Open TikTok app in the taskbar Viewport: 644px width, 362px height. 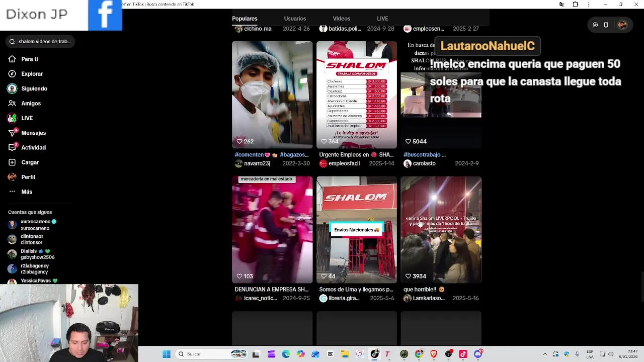coord(375,354)
